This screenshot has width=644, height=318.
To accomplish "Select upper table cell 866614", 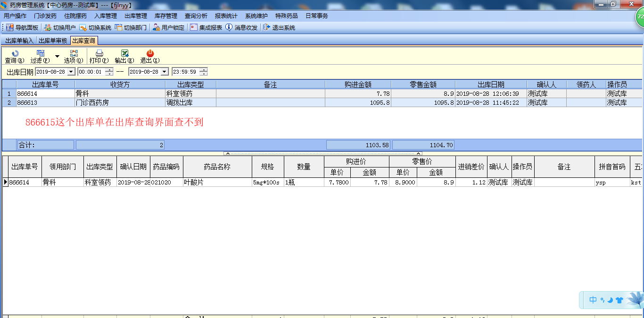I will click(x=45, y=93).
